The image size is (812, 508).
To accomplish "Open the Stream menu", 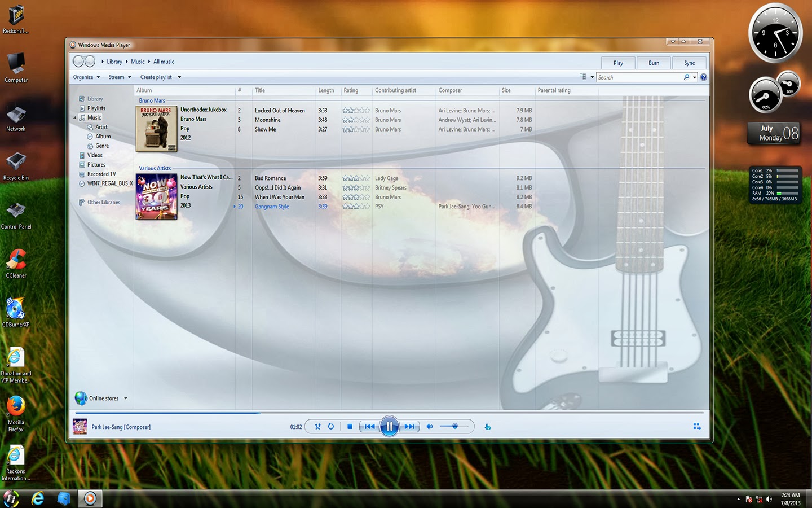I will [x=120, y=77].
